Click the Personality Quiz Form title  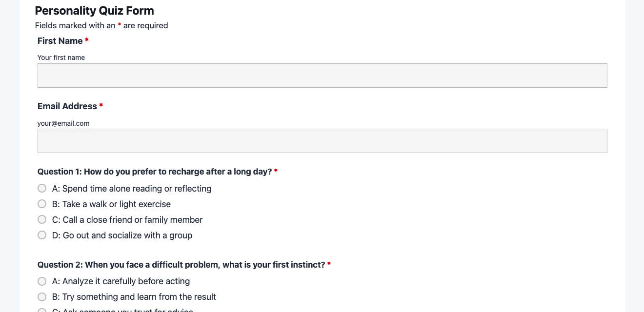(x=94, y=11)
